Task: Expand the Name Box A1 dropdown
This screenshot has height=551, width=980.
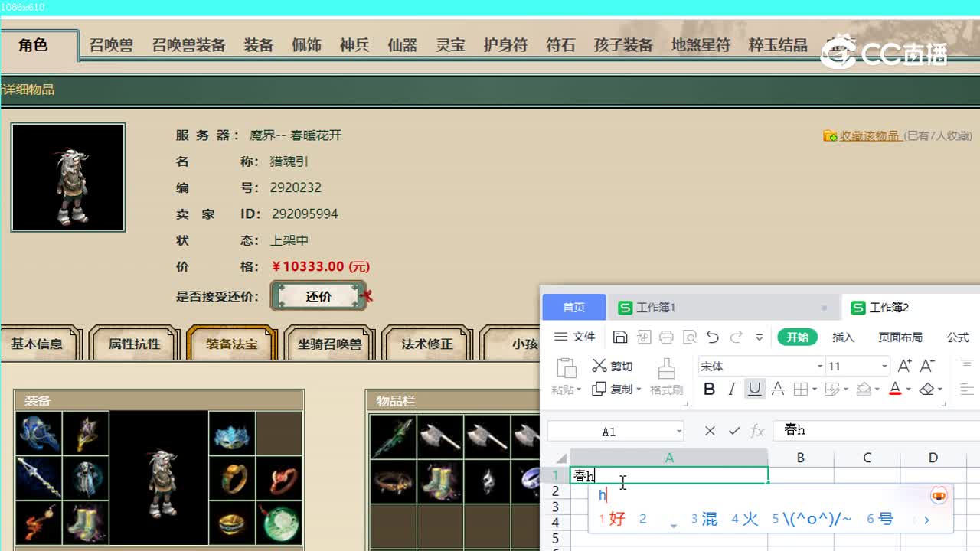Action: [678, 432]
